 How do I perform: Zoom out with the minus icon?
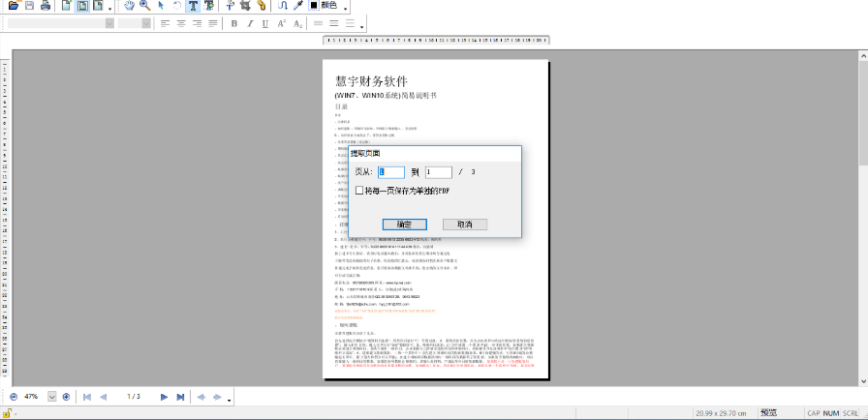(14, 397)
